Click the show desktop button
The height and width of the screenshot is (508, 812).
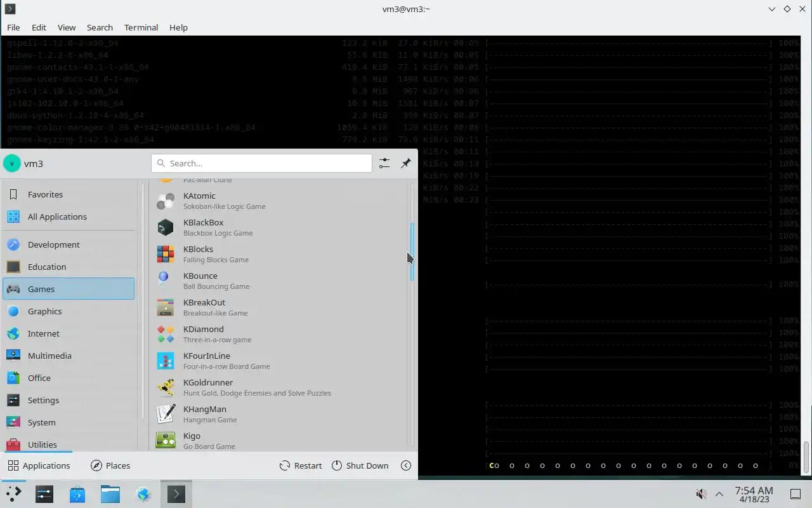click(x=796, y=494)
